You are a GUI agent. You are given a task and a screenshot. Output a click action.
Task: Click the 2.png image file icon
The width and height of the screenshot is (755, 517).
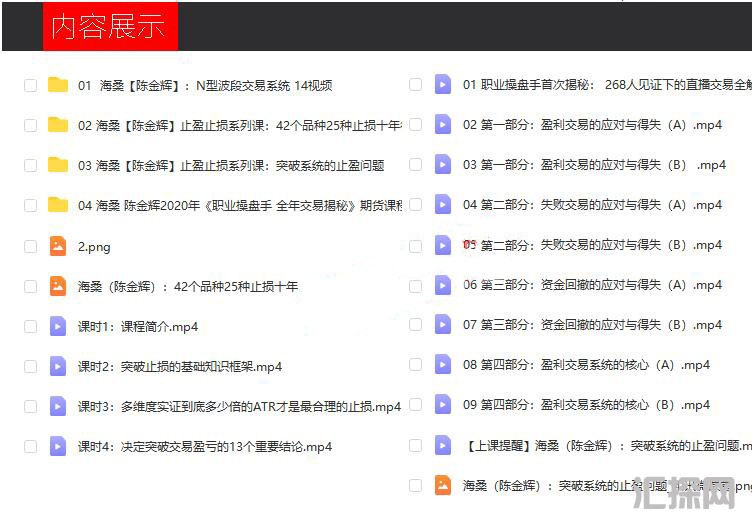click(58, 246)
